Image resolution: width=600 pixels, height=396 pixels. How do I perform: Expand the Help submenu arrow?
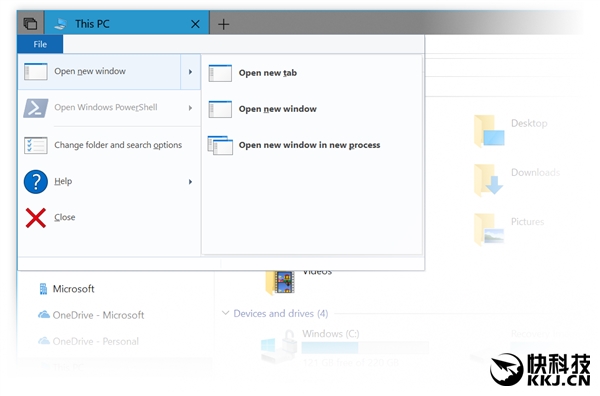point(190,182)
